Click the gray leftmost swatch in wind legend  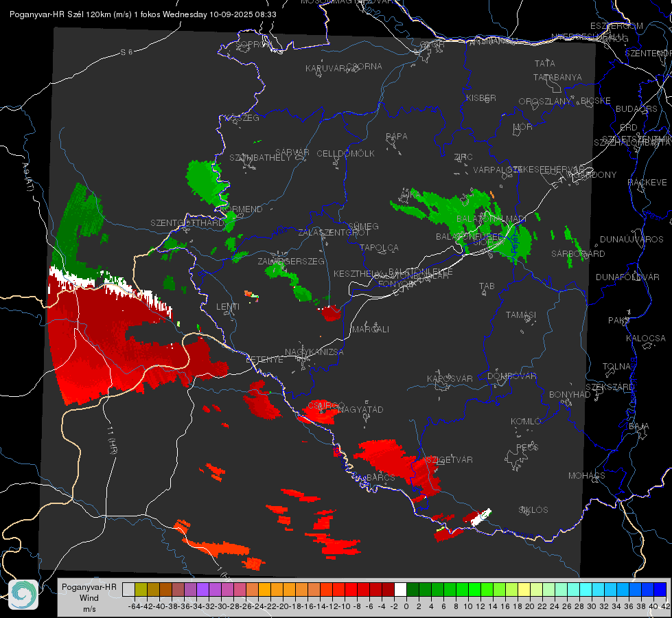pyautogui.click(x=128, y=589)
